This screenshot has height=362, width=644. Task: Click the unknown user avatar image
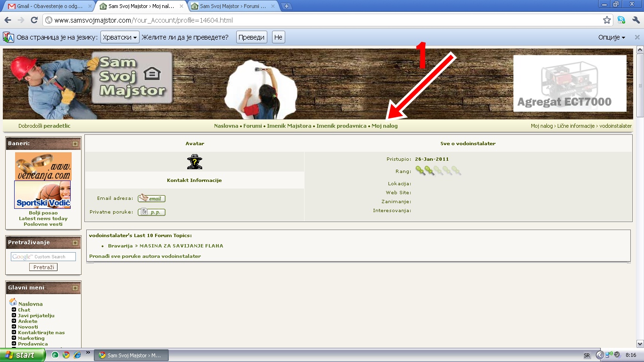[194, 162]
